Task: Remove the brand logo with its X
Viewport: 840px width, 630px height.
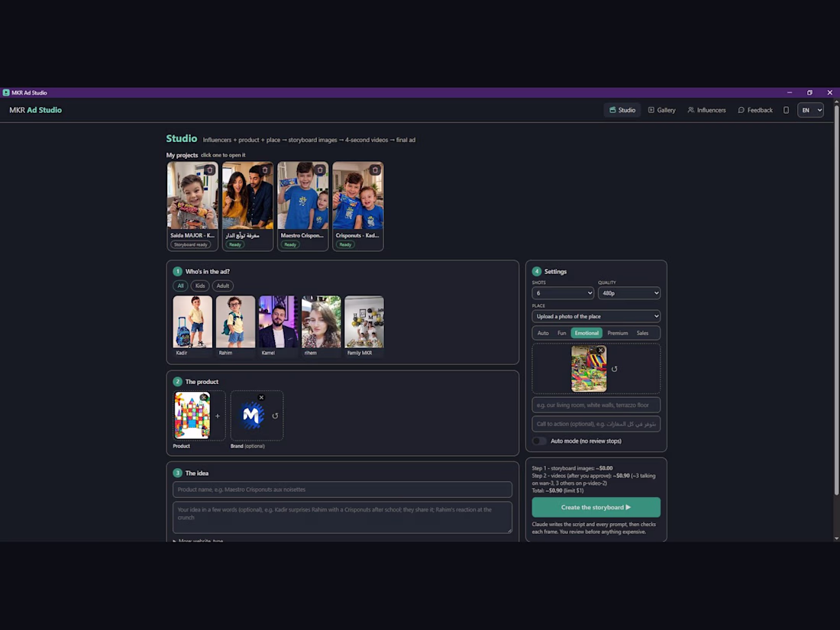Action: (x=261, y=398)
